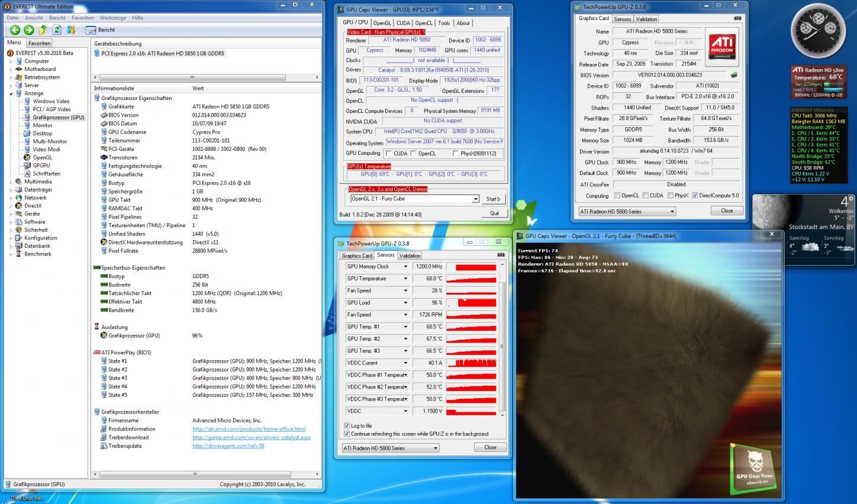Screen dimensions: 857x504
Task: Toggle the PhysX checkbox in GPU-Z Computing row
Action: coord(671,195)
